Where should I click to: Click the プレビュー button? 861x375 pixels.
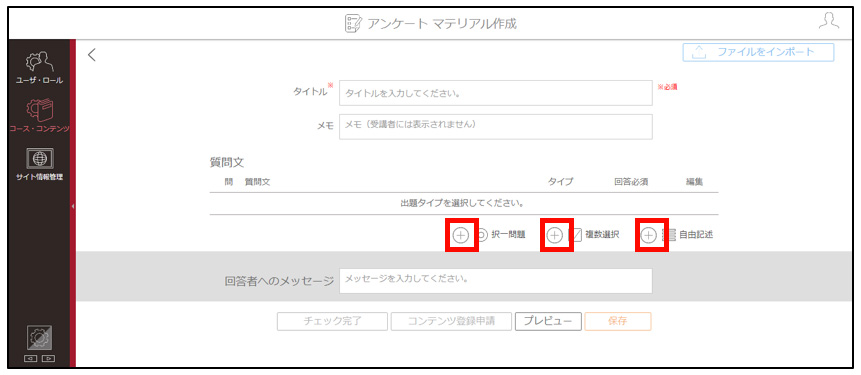pos(548,321)
